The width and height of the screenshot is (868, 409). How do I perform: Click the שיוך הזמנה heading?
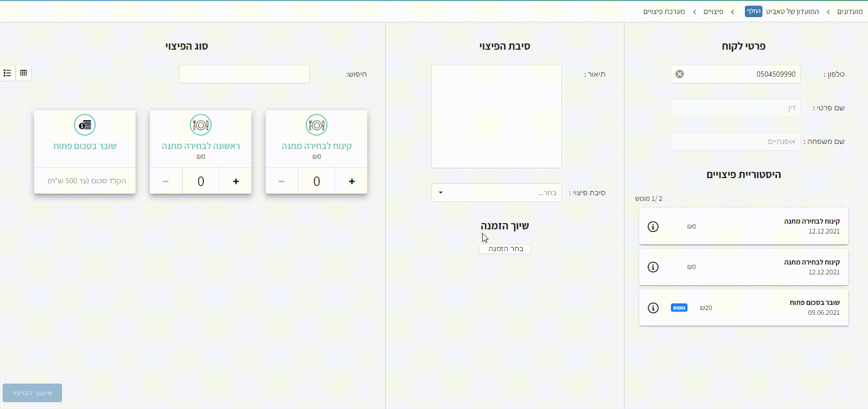point(505,226)
